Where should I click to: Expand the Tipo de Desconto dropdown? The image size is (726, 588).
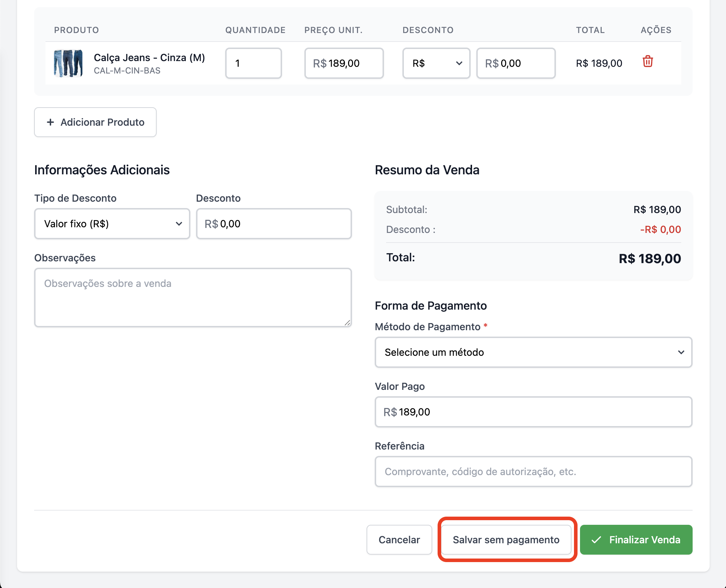click(x=112, y=224)
